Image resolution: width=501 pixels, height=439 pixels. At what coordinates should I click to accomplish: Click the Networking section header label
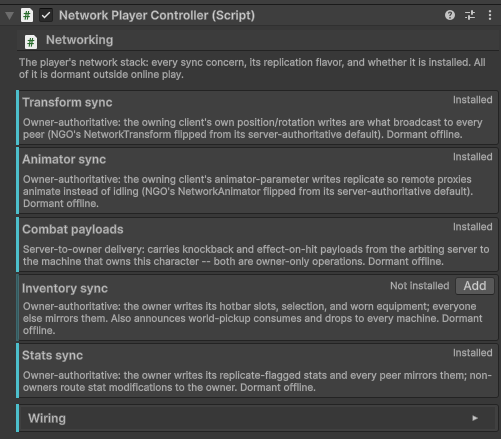click(x=79, y=40)
